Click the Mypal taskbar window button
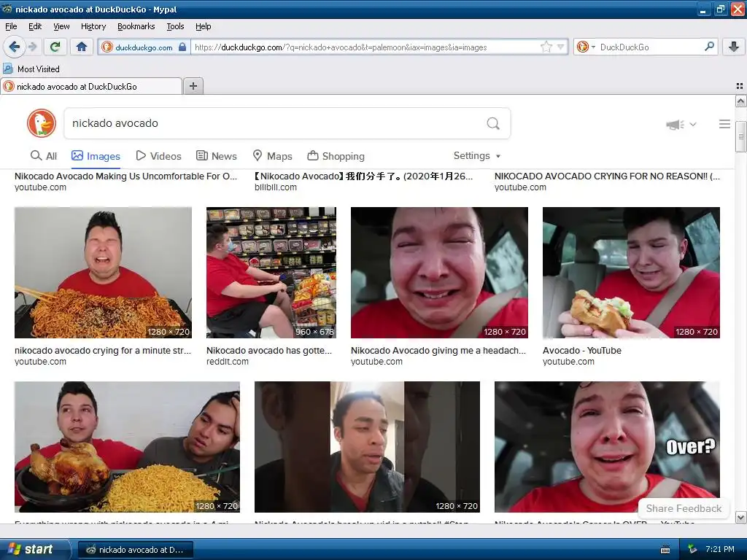Image resolution: width=747 pixels, height=560 pixels. click(135, 550)
